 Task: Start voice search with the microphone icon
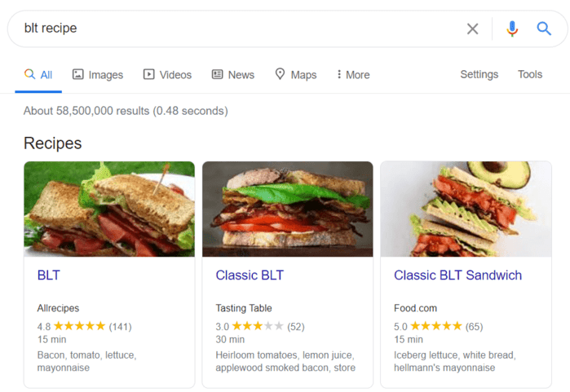[511, 29]
